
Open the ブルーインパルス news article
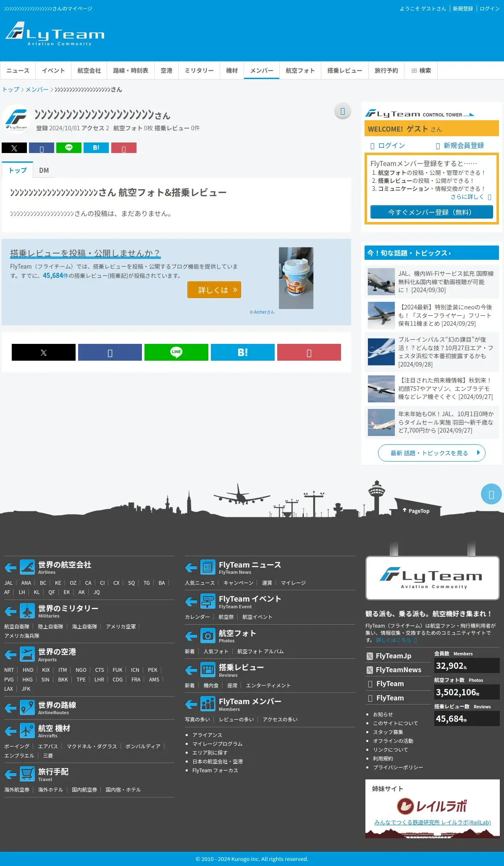point(432,352)
